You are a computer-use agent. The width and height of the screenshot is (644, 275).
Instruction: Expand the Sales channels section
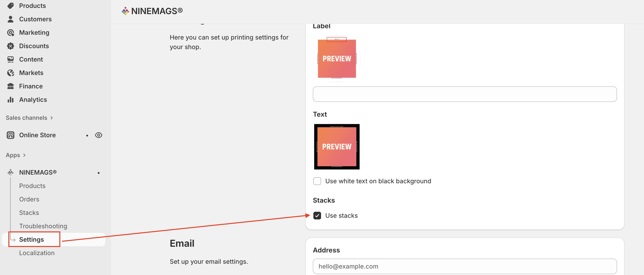click(51, 118)
